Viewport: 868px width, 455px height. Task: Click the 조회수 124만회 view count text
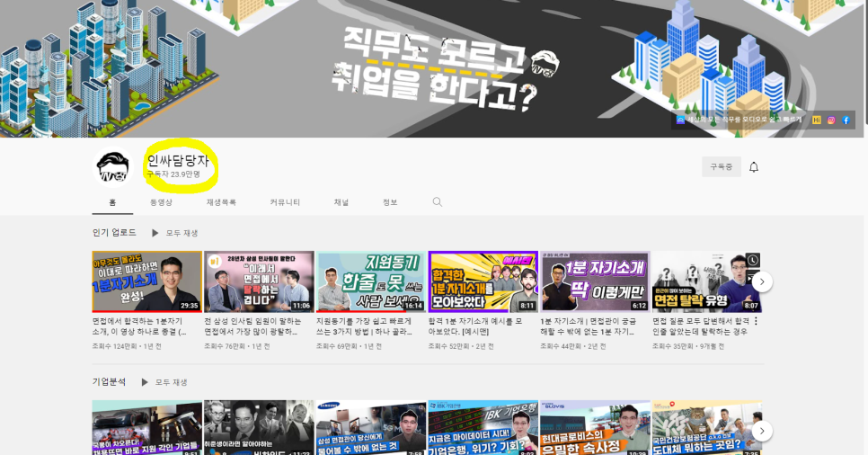click(x=114, y=346)
